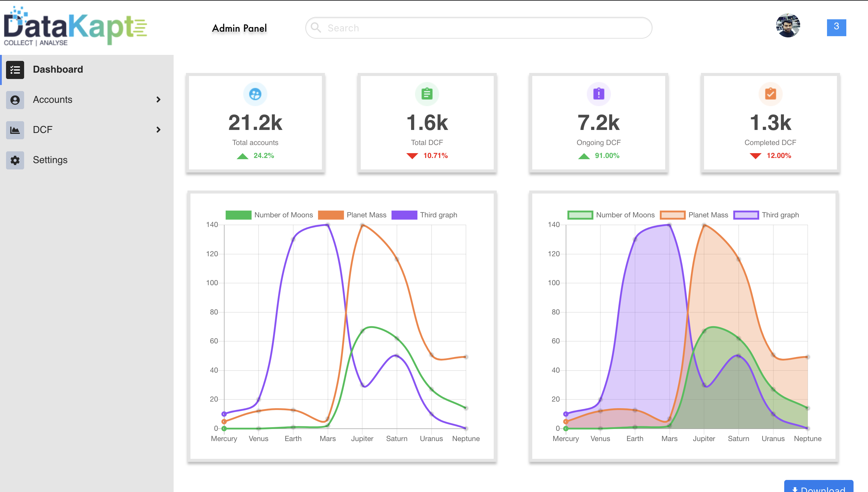Click the green up arrow under Total accounts
868x492 pixels.
pyautogui.click(x=243, y=156)
